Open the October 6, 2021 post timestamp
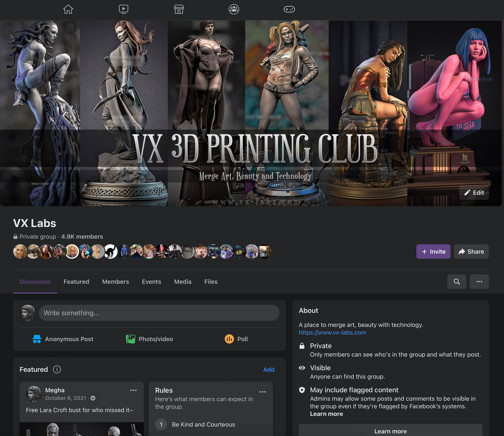This screenshot has width=504, height=436. pyautogui.click(x=65, y=398)
